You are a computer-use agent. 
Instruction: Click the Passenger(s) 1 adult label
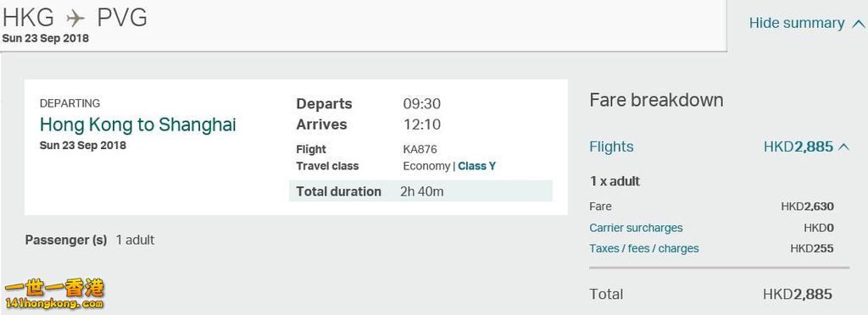(90, 240)
